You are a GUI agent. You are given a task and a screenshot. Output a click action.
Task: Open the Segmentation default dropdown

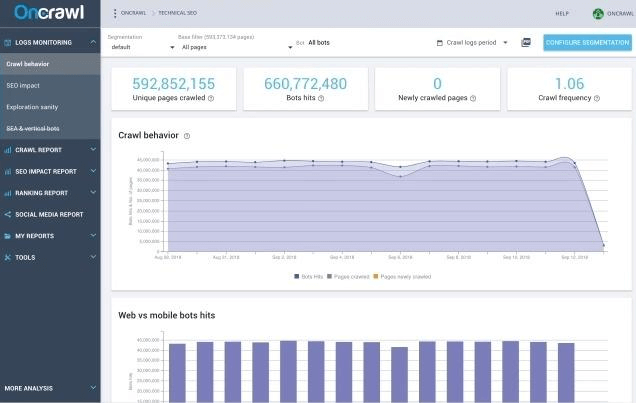142,47
